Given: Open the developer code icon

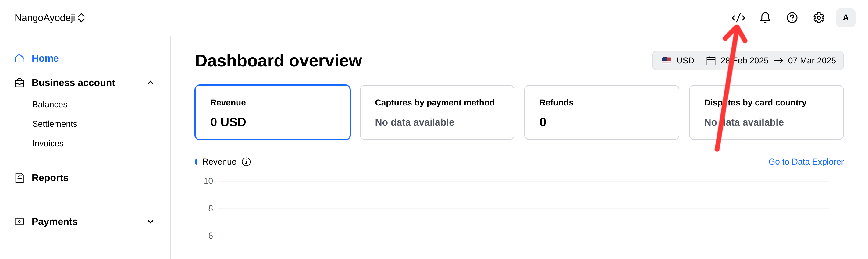Looking at the screenshot, I should click(x=738, y=17).
